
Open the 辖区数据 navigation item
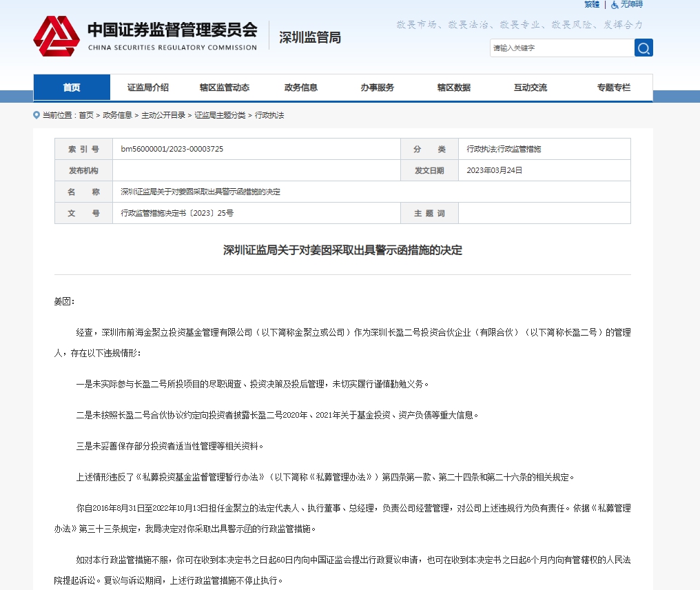coord(454,88)
